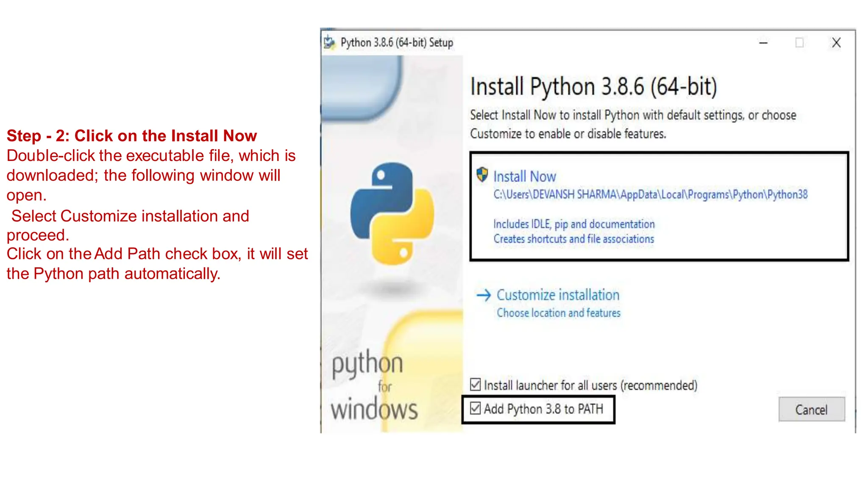Click the 'Python 3.8.6 (64-bit) Setup' window title

[397, 43]
